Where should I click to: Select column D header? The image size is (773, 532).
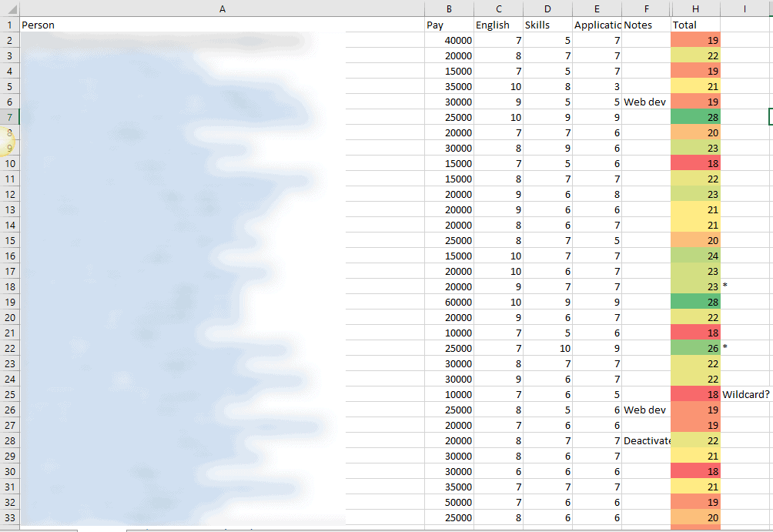pos(547,8)
